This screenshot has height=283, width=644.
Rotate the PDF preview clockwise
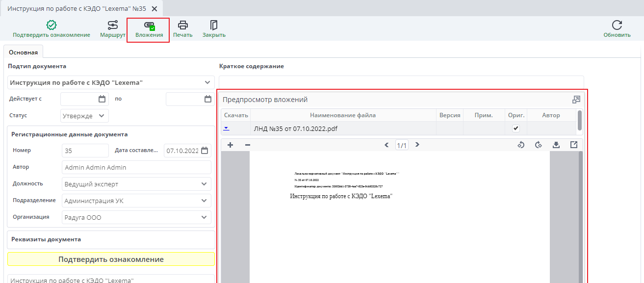(x=539, y=145)
